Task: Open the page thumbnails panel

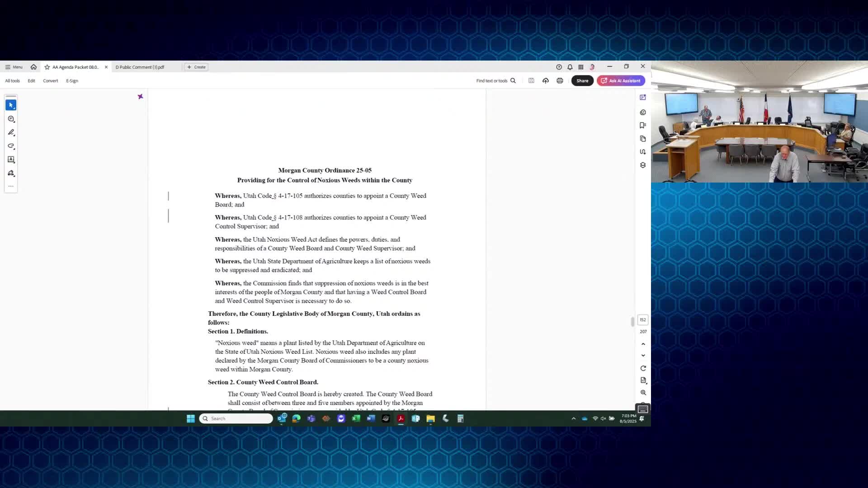Action: [x=643, y=139]
